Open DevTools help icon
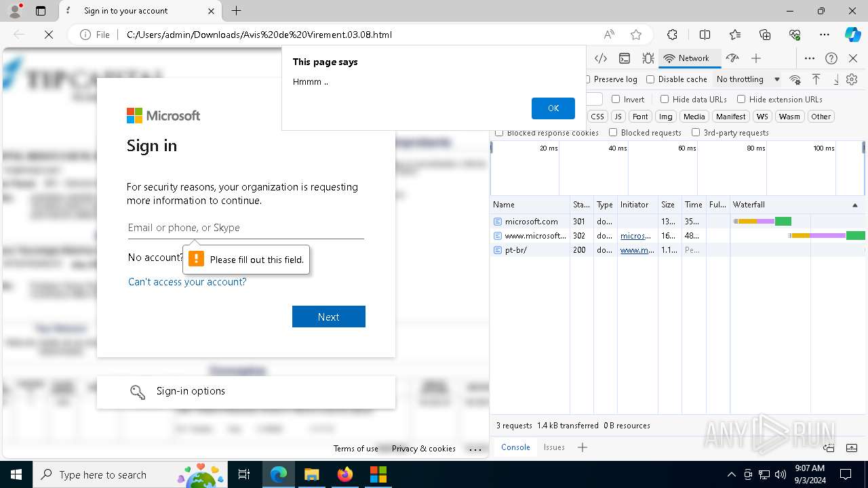The height and width of the screenshot is (488, 868). click(831, 58)
